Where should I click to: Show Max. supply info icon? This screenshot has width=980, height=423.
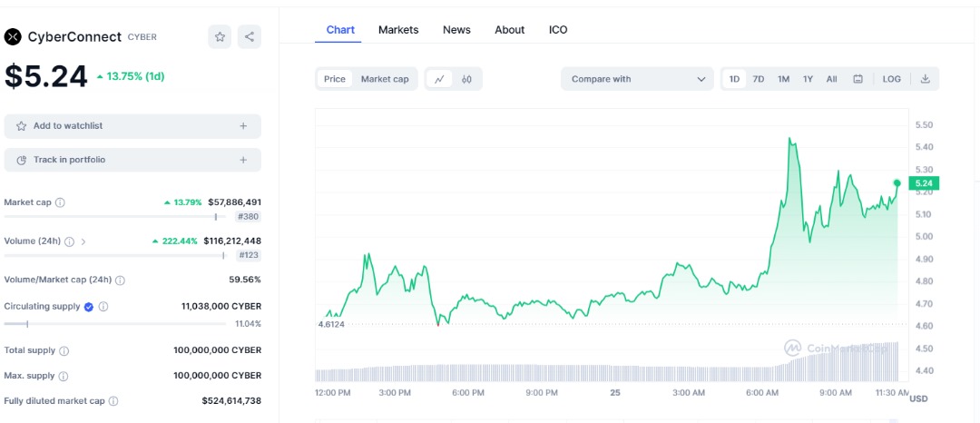[x=64, y=376]
